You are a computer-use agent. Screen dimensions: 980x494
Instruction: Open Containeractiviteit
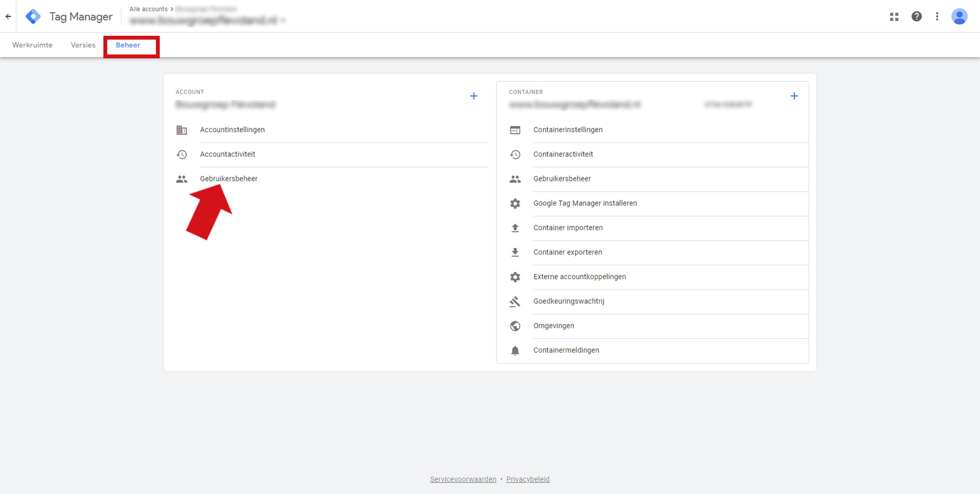pyautogui.click(x=563, y=154)
